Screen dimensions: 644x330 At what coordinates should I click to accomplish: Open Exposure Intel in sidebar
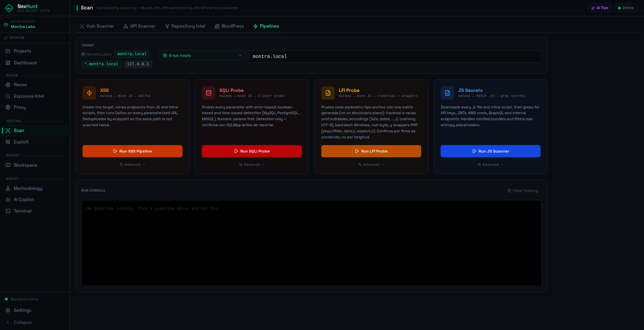click(35, 96)
